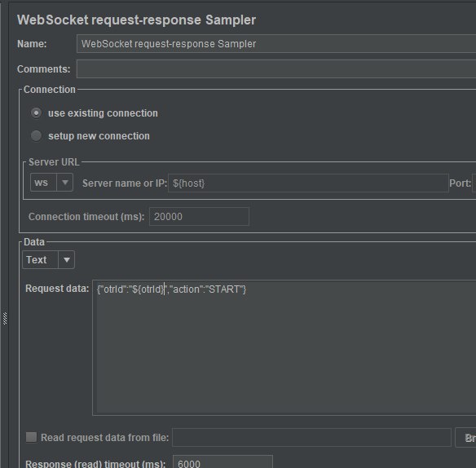Edit the Connection timeout field showing 20000
This screenshot has width=476, height=468.
pyautogui.click(x=199, y=217)
